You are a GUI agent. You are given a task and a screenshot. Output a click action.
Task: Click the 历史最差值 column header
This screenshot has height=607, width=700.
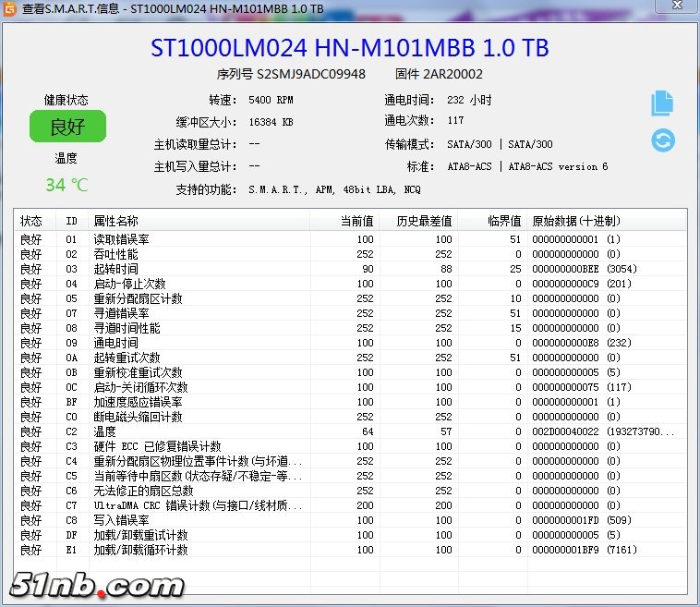point(425,221)
